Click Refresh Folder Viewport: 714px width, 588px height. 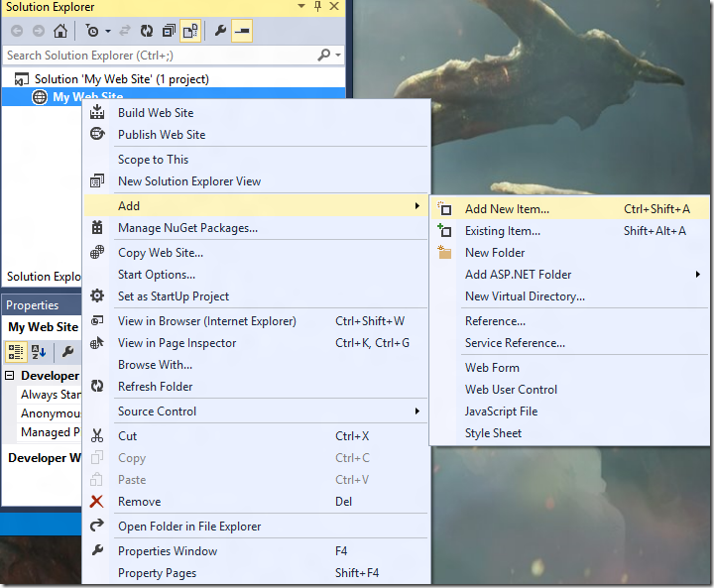tap(257, 387)
